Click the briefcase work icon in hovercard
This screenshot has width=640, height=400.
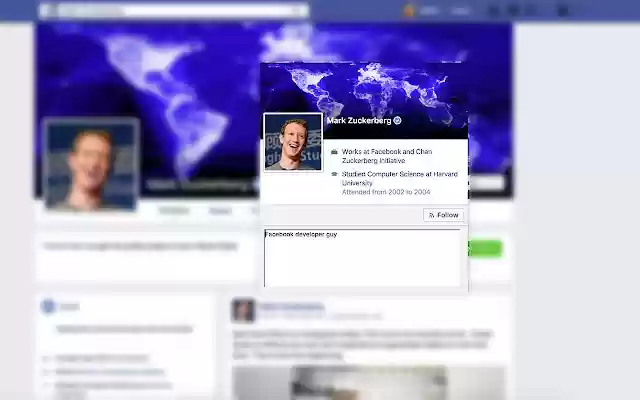tap(334, 152)
